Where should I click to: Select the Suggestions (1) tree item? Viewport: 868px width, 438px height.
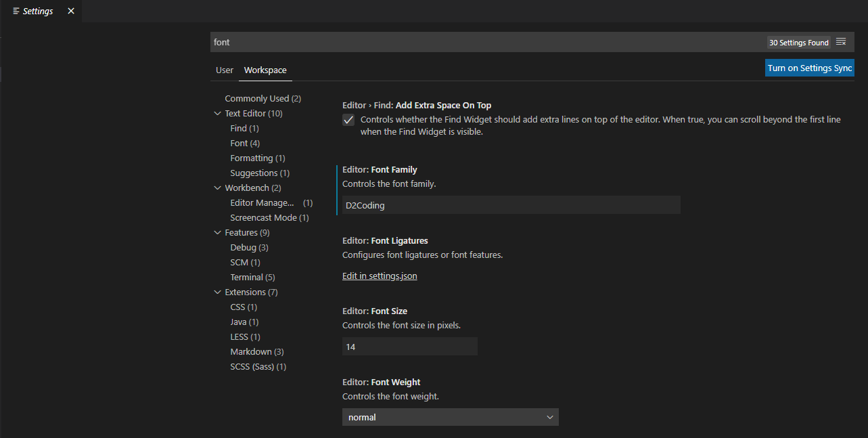pos(260,173)
